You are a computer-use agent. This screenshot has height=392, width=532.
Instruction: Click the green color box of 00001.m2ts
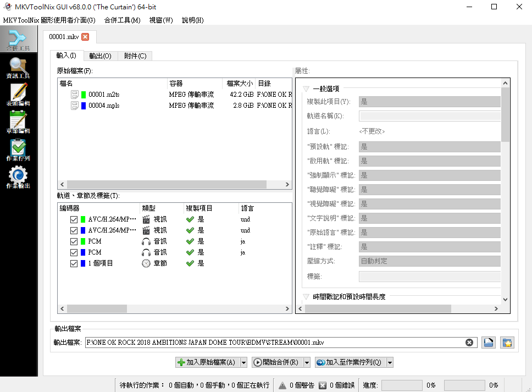point(84,95)
